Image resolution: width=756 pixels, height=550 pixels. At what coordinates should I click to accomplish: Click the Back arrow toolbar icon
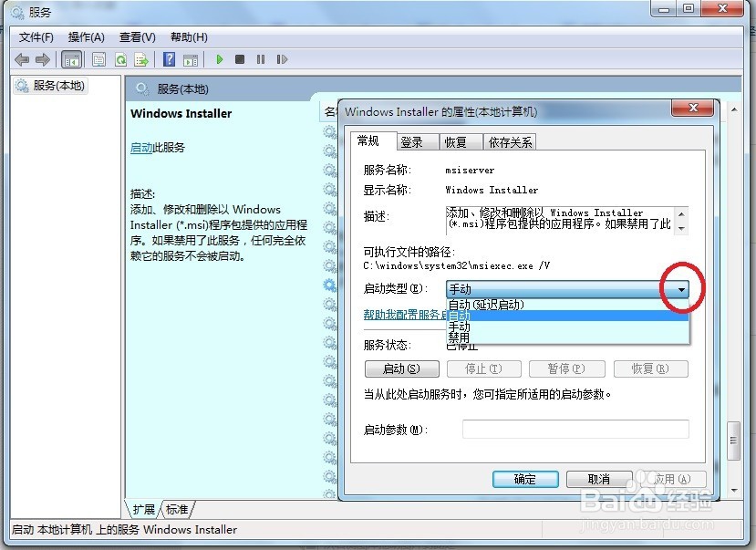tap(22, 60)
